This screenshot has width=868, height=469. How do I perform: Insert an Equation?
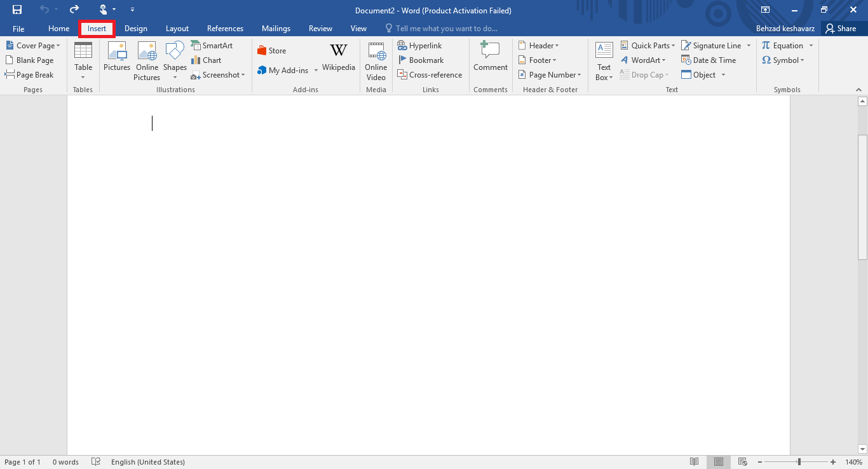coord(783,46)
